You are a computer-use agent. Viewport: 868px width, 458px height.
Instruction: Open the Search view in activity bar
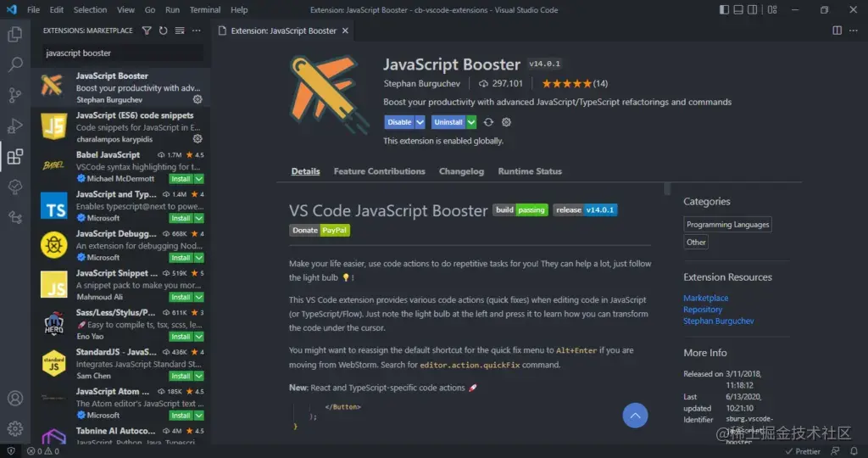click(15, 64)
